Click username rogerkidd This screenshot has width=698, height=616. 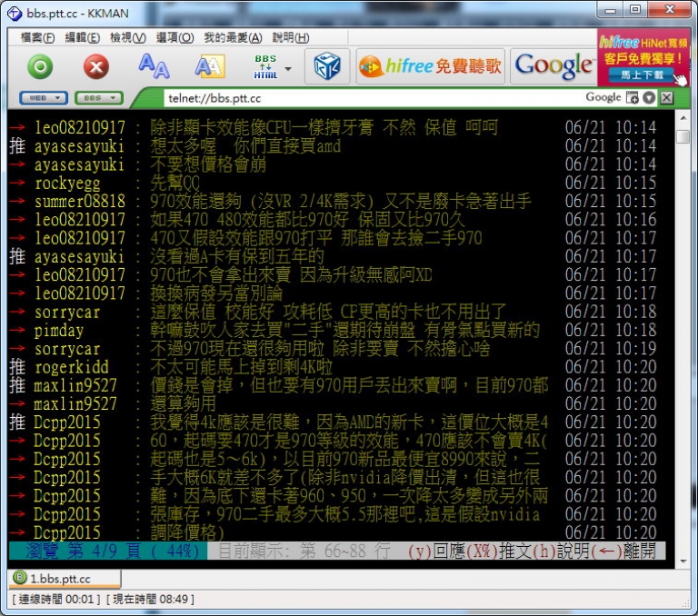72,367
